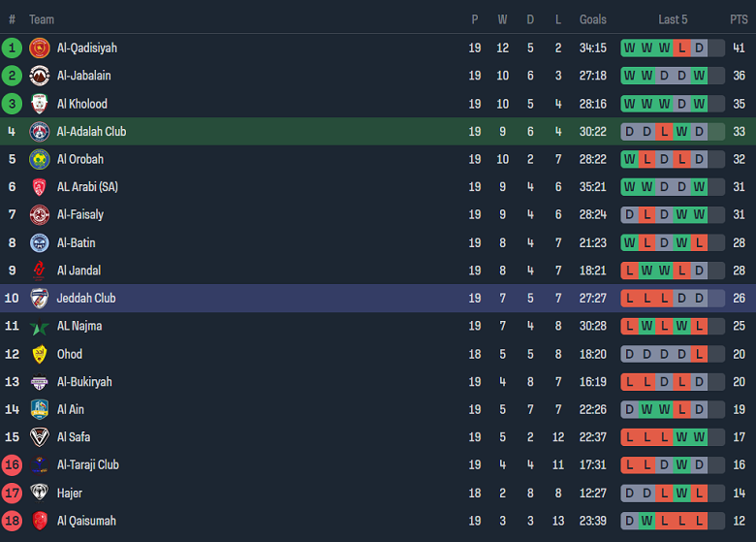
Task: Click the Al Kholood team badge
Action: pos(39,104)
